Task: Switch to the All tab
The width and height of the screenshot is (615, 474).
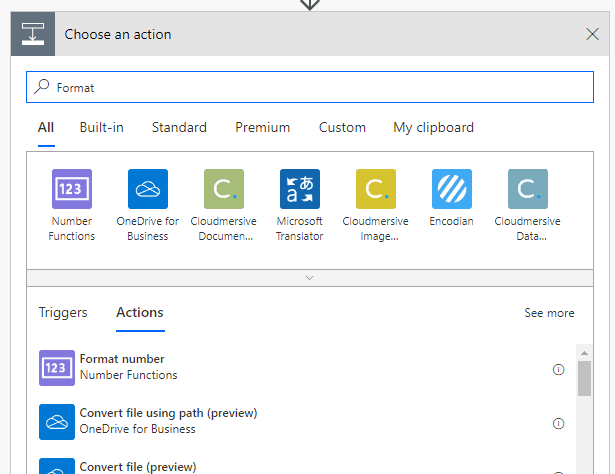Action: (x=46, y=127)
